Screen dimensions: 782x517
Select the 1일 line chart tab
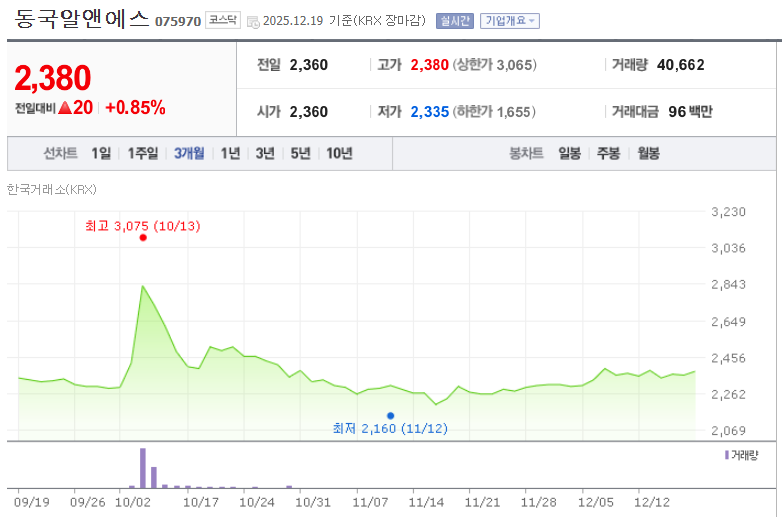click(101, 154)
